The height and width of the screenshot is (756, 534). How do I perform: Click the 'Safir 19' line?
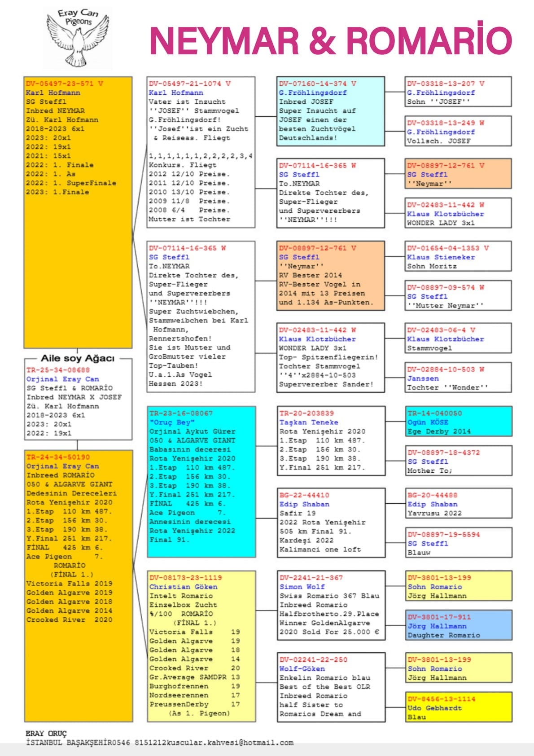[298, 513]
